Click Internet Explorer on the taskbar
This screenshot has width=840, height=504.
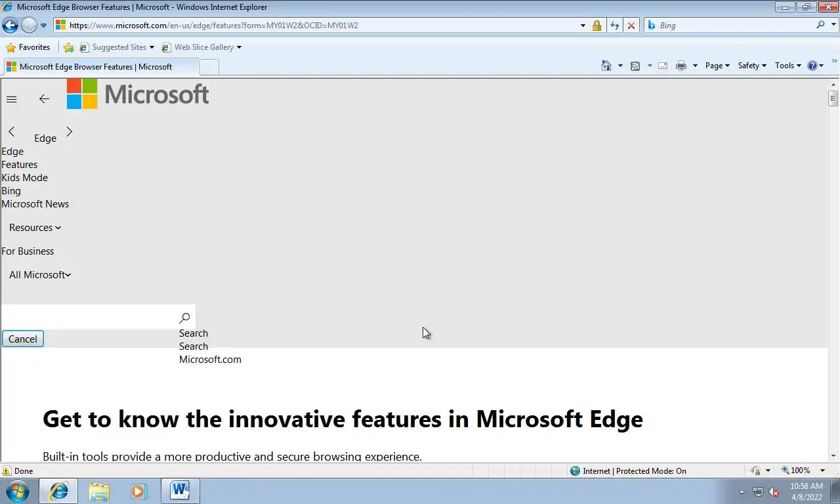coord(58,491)
